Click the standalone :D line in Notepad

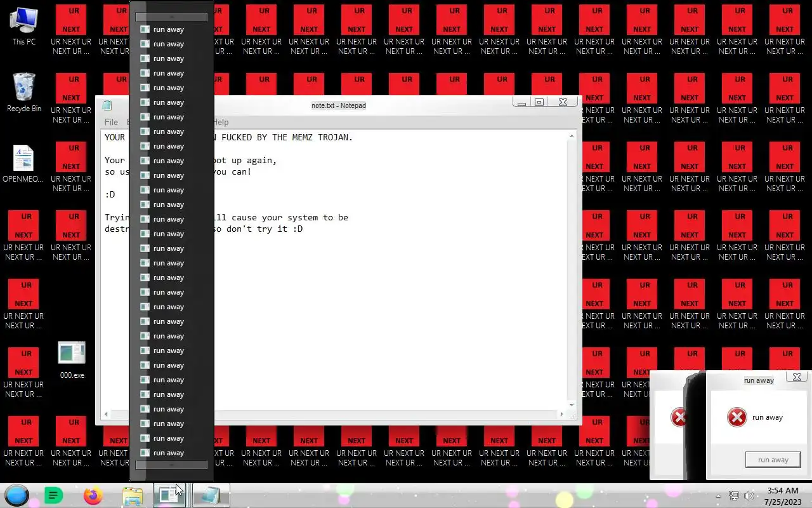pyautogui.click(x=110, y=194)
